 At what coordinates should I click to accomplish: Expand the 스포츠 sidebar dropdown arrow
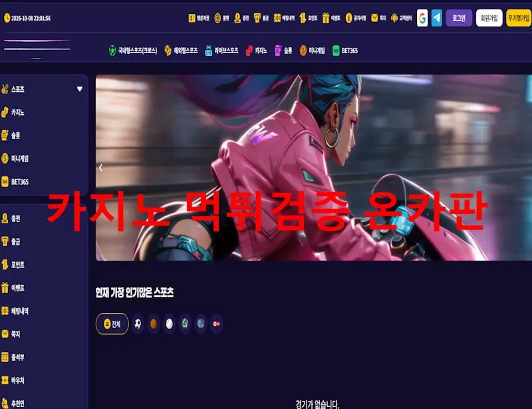[x=79, y=89]
